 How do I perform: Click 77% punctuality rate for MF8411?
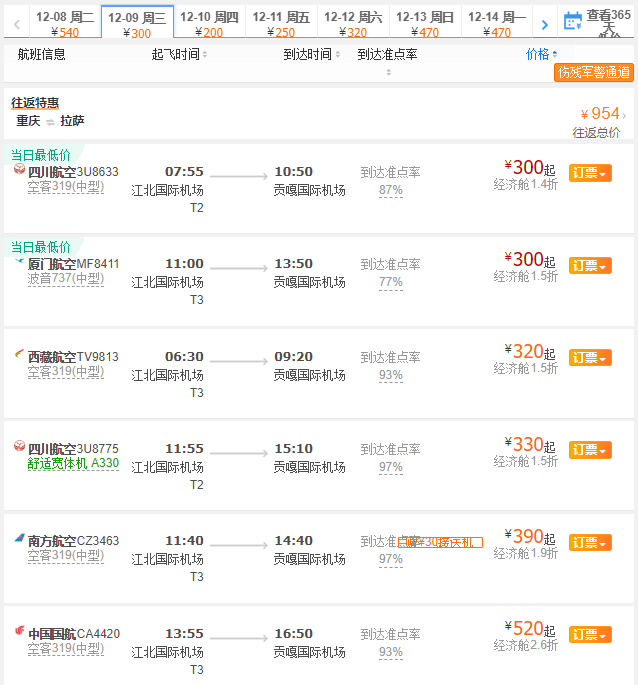point(391,282)
